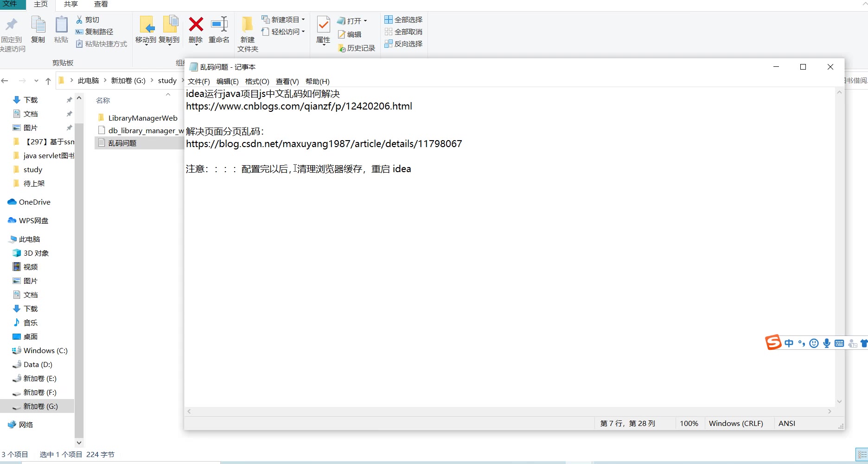Select Data (D:) drive
Viewport: 868px width, 464px height.
click(32, 364)
